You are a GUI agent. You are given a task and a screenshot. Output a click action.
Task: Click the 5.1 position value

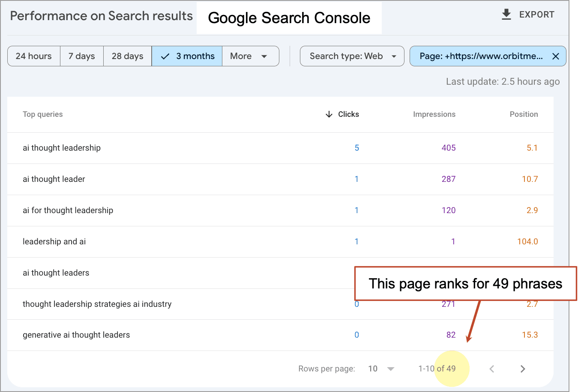click(532, 148)
